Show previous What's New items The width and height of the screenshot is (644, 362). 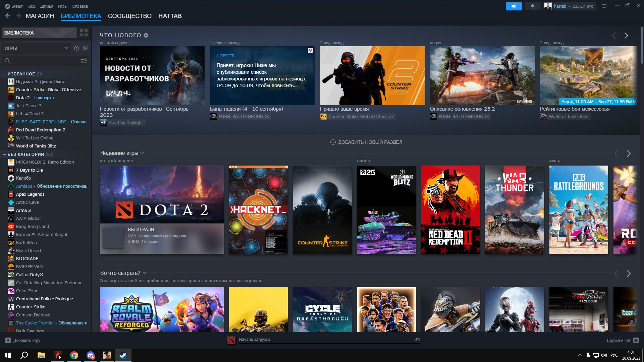pyautogui.click(x=614, y=36)
